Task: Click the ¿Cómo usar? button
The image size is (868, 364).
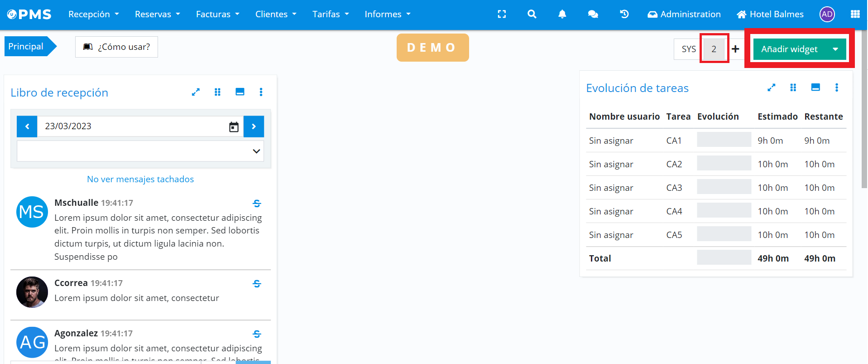Action: [x=116, y=47]
